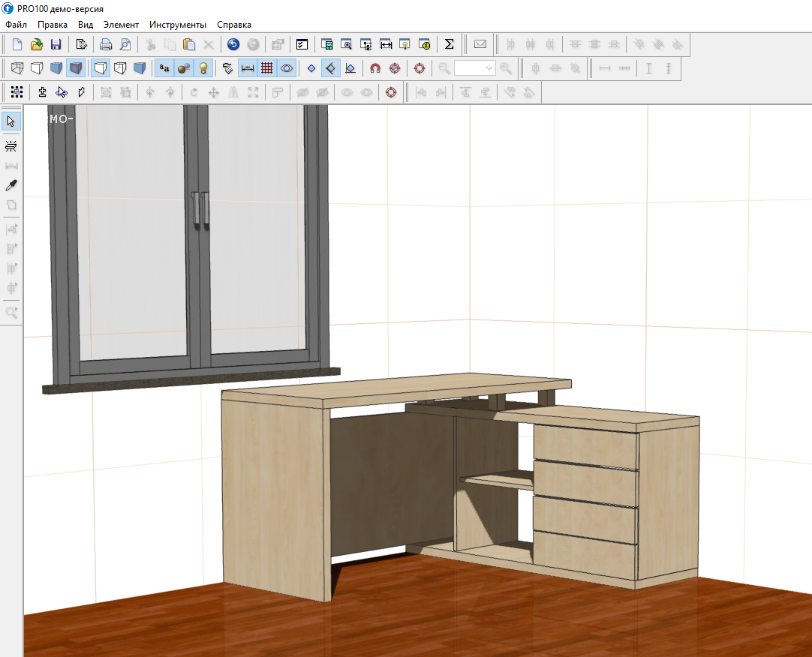Select the desk's top drawer front
Screen dimensions: 812x657
point(585,446)
